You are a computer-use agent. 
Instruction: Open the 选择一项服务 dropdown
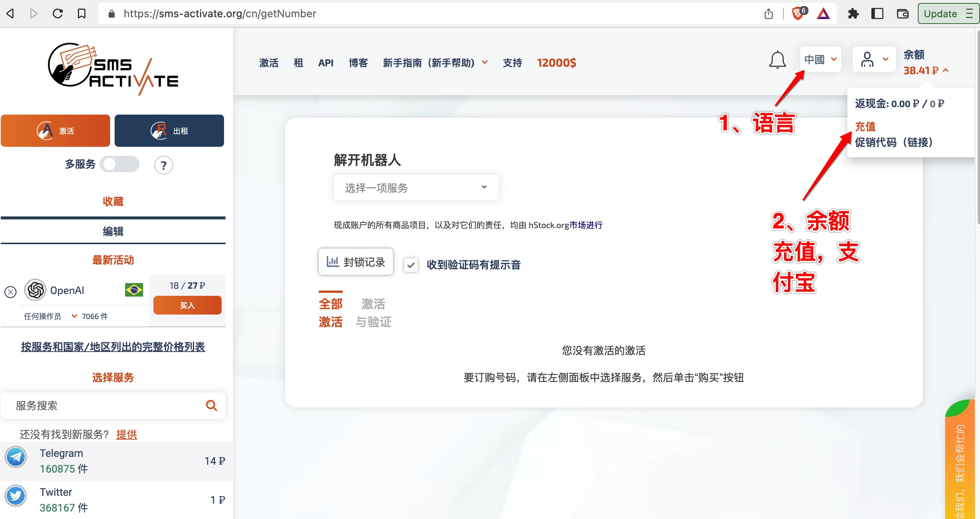pos(416,188)
